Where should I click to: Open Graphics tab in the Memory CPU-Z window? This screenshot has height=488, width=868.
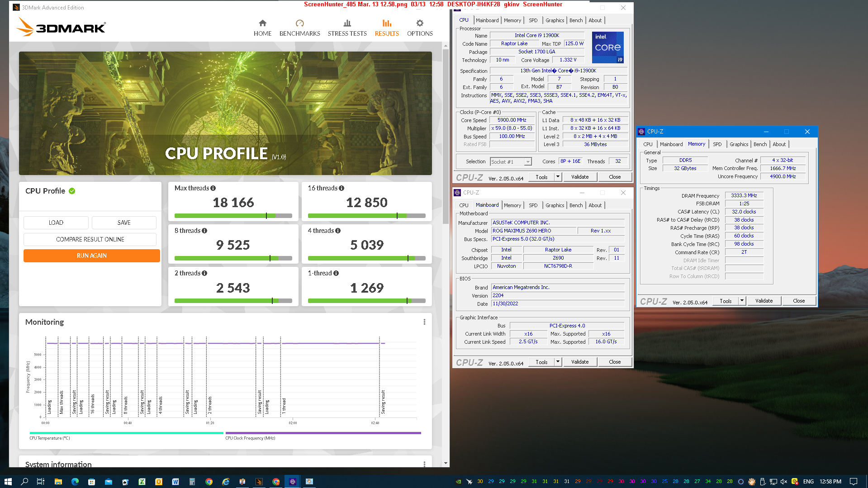coord(739,144)
